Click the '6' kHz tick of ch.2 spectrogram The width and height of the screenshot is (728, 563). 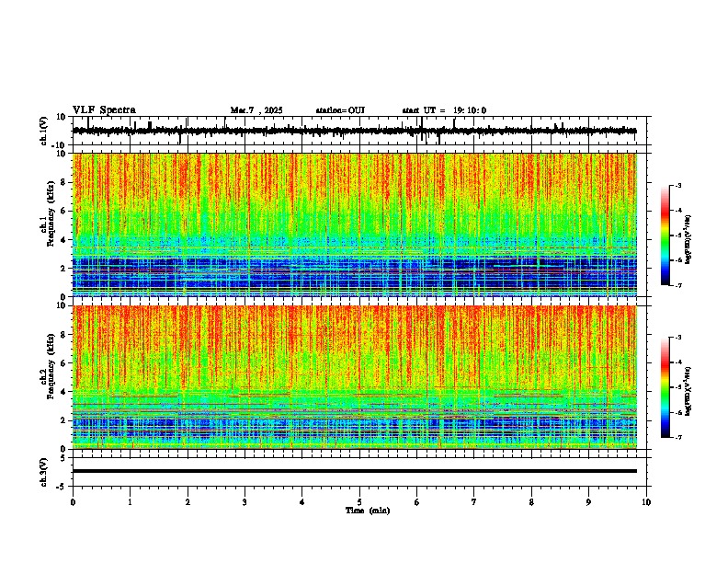pos(64,363)
